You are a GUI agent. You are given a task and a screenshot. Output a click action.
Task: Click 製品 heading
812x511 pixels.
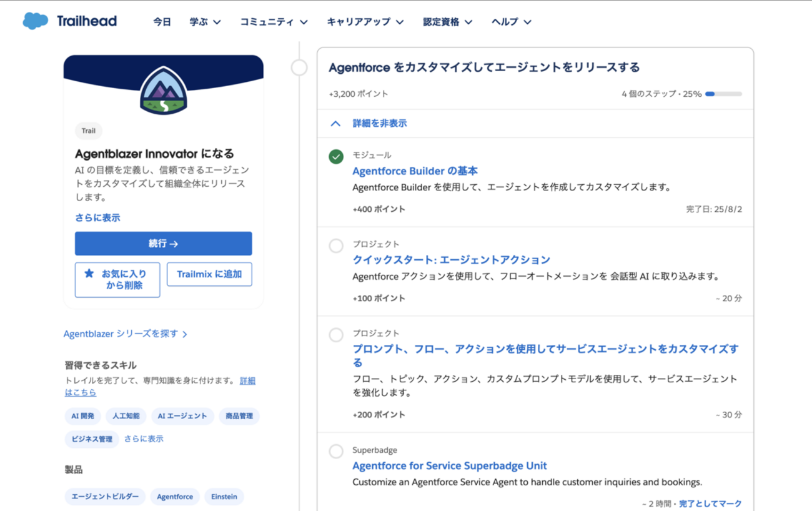74,470
